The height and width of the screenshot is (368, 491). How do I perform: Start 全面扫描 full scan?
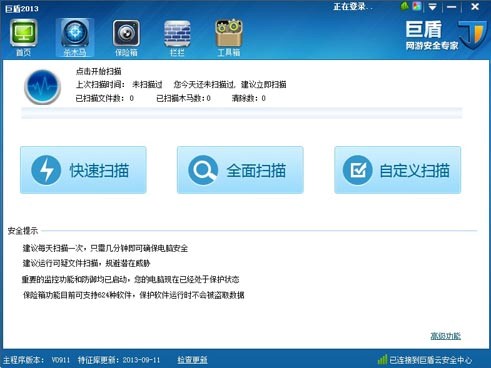(x=240, y=170)
